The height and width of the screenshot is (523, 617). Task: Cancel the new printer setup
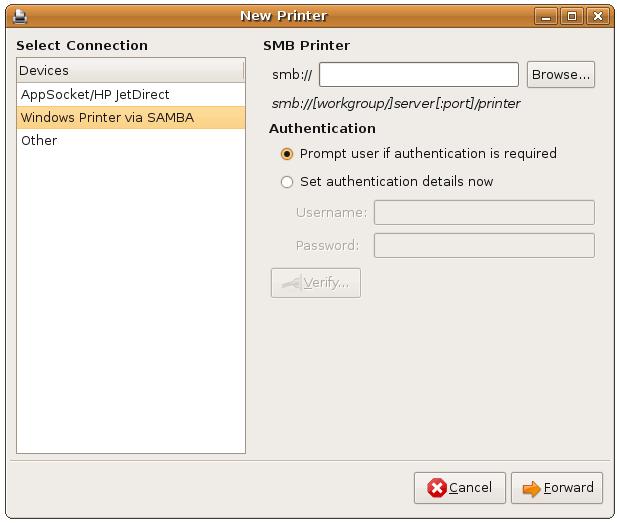[x=459, y=488]
